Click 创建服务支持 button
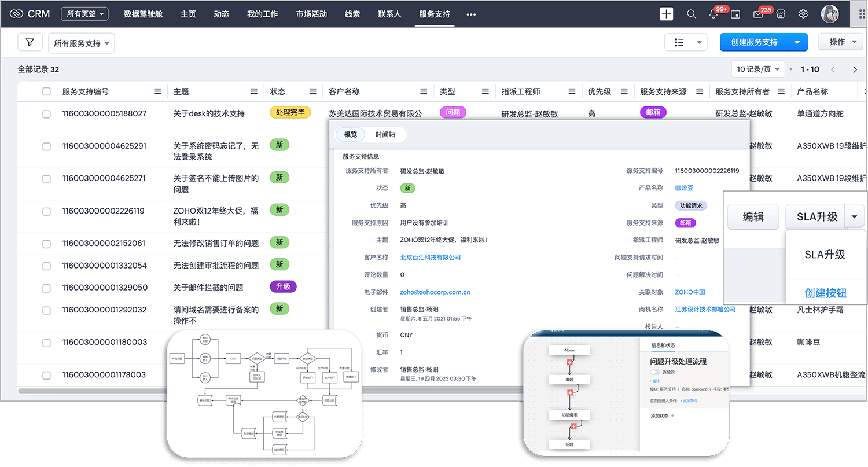868x467 pixels. (x=753, y=42)
